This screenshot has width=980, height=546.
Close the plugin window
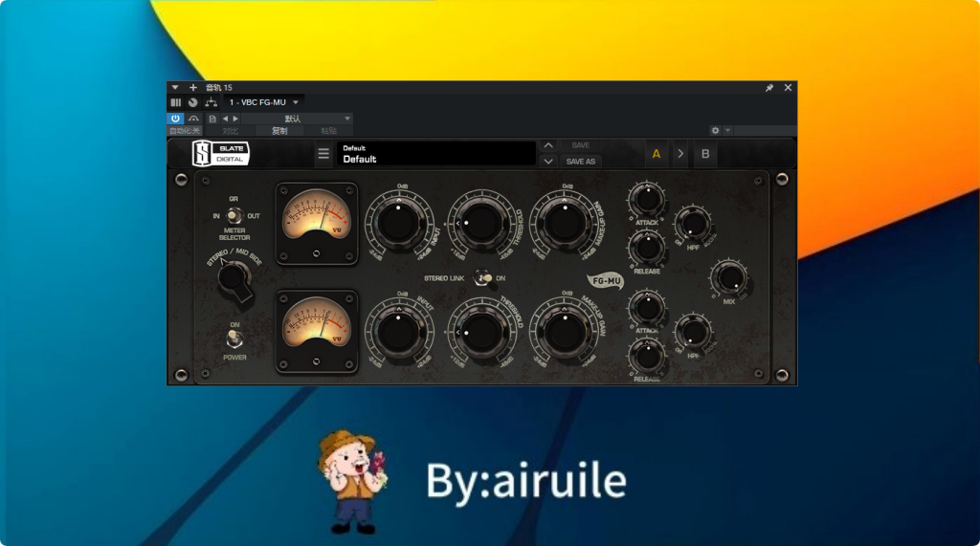coord(789,87)
